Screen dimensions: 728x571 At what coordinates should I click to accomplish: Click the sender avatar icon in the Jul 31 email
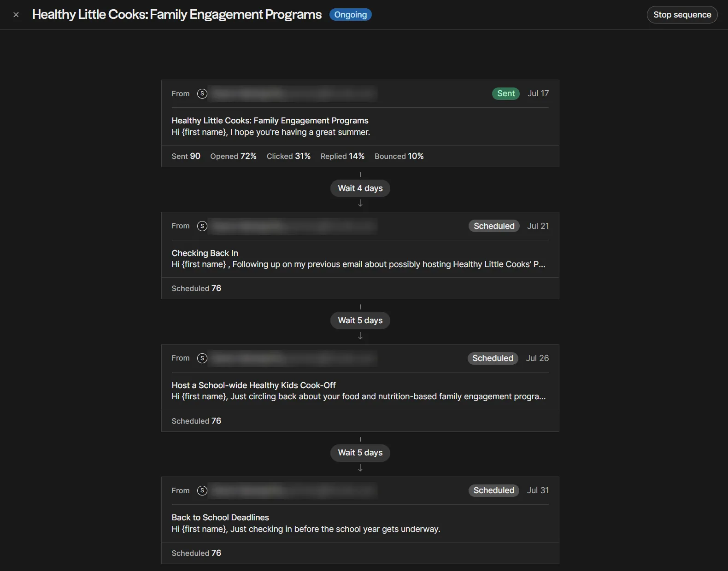(x=202, y=490)
